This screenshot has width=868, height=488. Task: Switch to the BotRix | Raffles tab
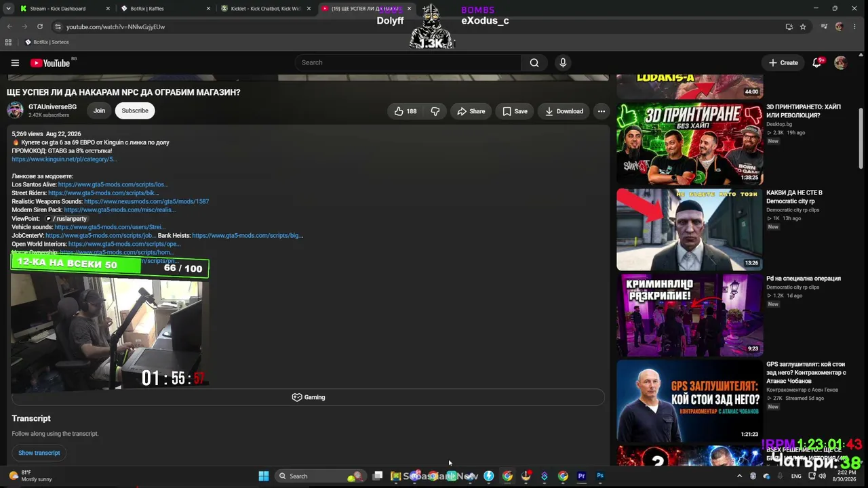pyautogui.click(x=165, y=9)
